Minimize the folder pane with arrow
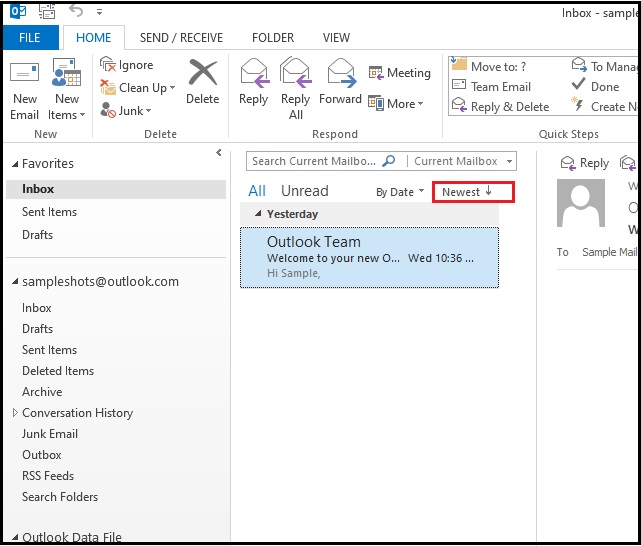 (x=219, y=152)
